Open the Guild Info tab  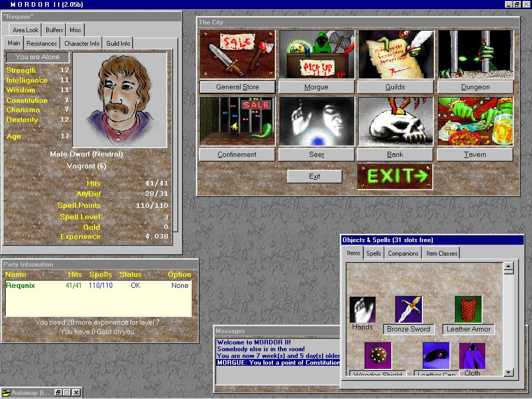pos(118,44)
